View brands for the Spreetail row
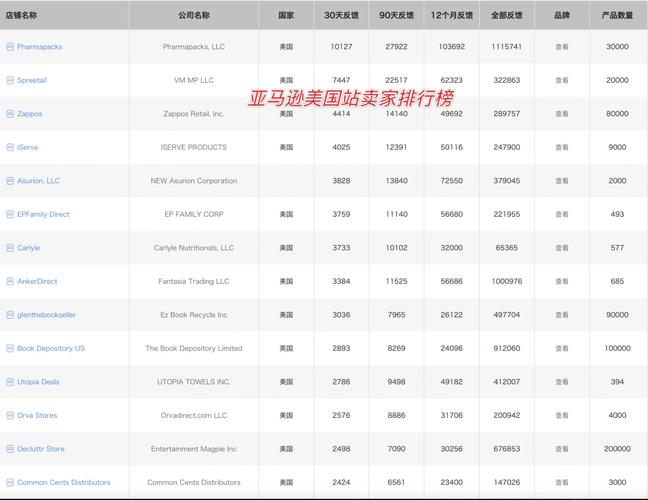This screenshot has height=500, width=648. click(x=562, y=80)
